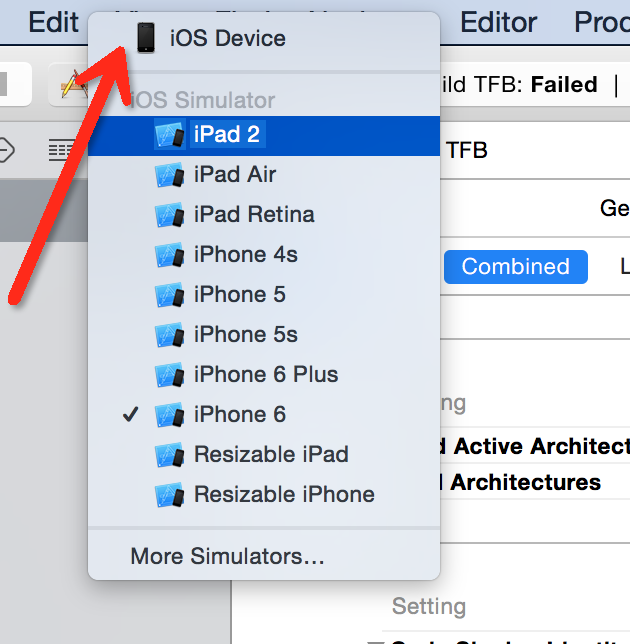Click the iOS Device phone icon
This screenshot has width=630, height=644.
(146, 38)
